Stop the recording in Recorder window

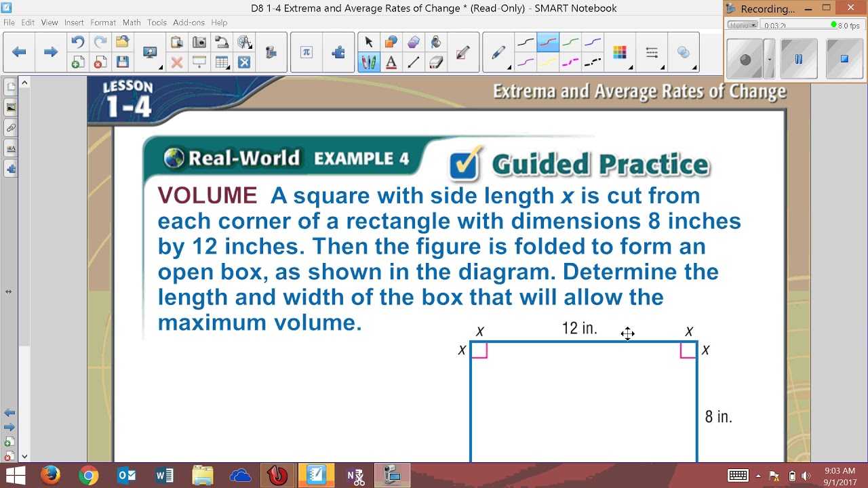click(x=844, y=59)
